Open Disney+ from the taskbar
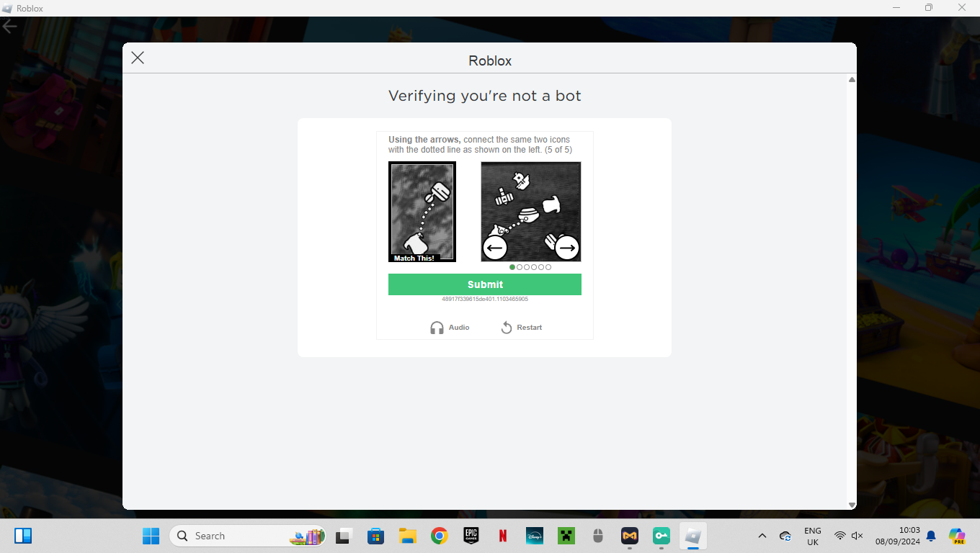 (535, 536)
